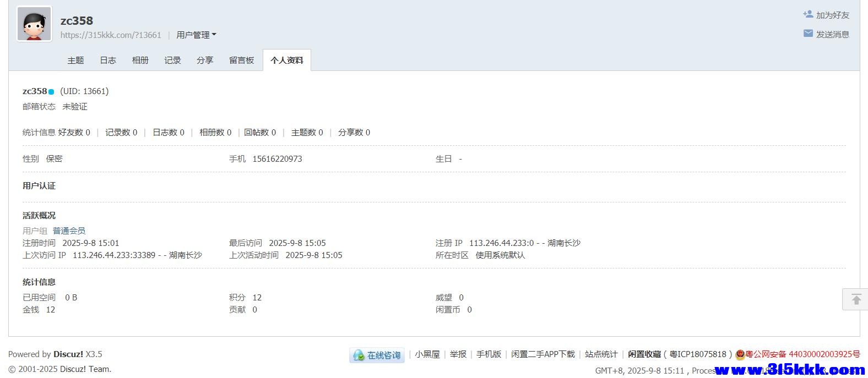The image size is (868, 378).
Task: Switch to the 主题 tab
Action: pyautogui.click(x=75, y=61)
